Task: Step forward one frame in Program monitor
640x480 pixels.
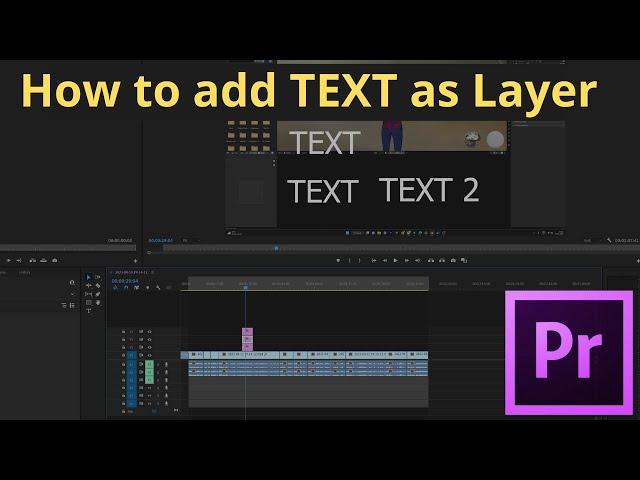Action: coord(407,260)
